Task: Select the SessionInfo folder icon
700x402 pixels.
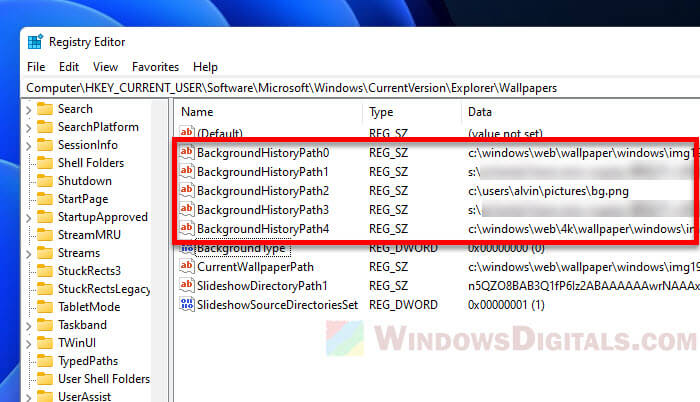Action: [45, 145]
